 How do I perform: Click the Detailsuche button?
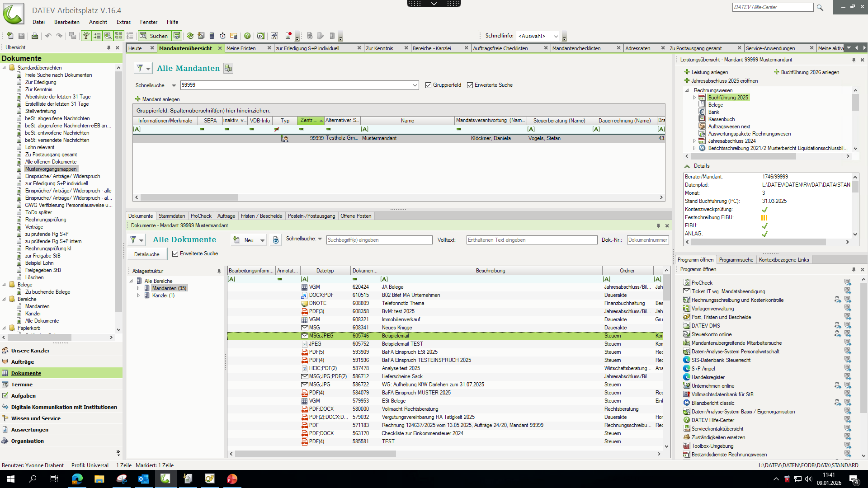pyautogui.click(x=146, y=254)
